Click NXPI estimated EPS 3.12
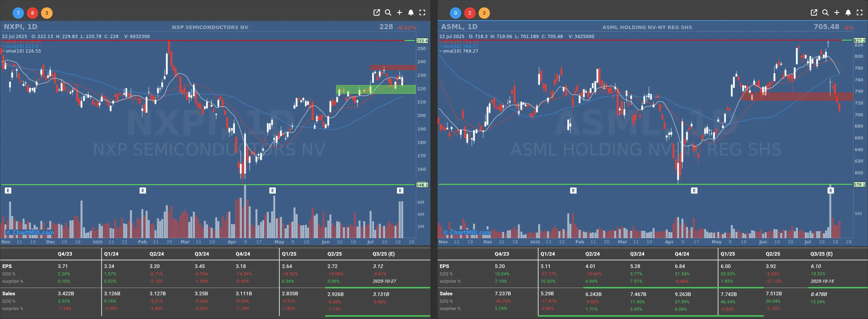The image size is (868, 319). 378,266
